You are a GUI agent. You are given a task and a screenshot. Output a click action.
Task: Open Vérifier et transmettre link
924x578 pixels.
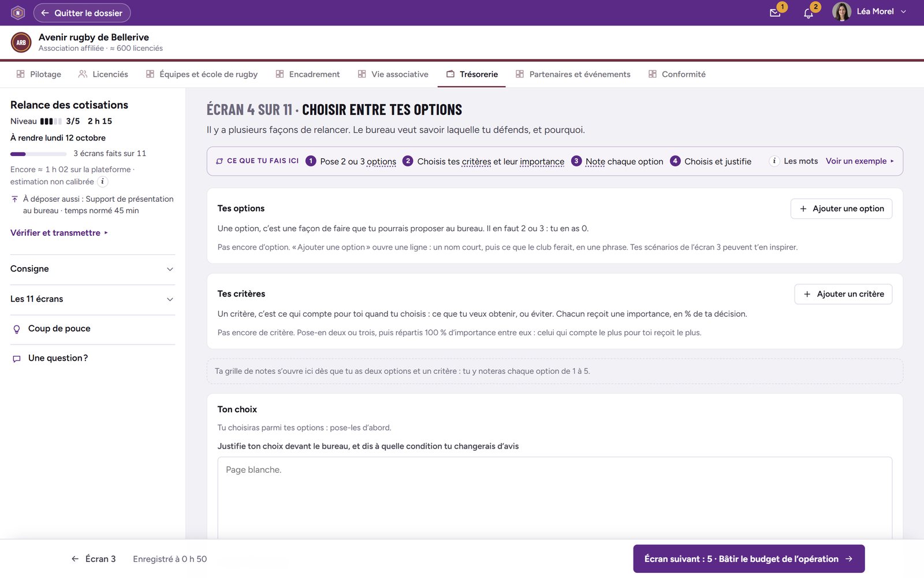coord(59,233)
